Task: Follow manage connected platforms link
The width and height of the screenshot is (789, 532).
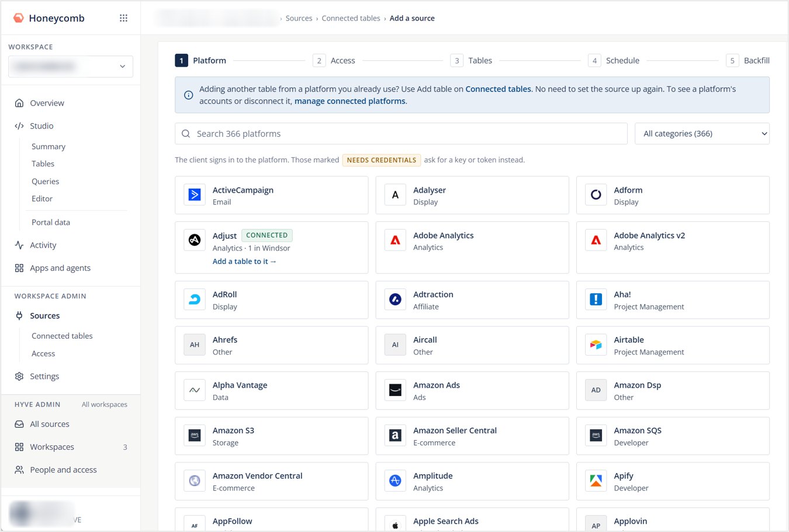Action: [349, 101]
